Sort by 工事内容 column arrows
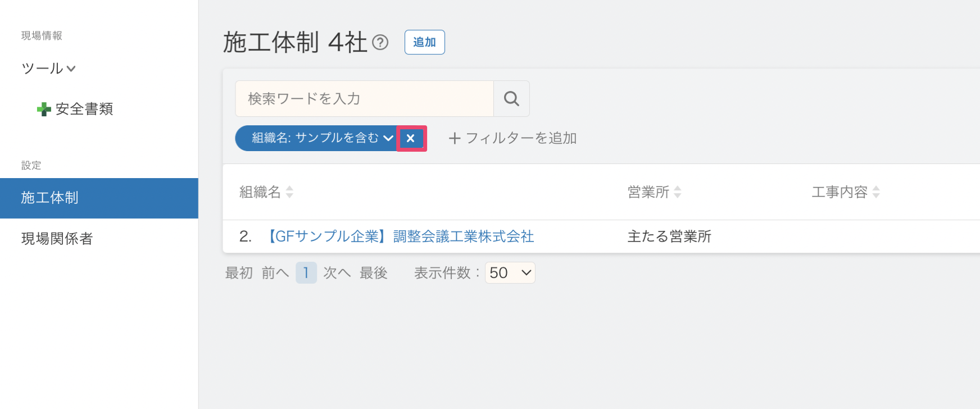Image resolution: width=980 pixels, height=409 pixels. pos(876,192)
